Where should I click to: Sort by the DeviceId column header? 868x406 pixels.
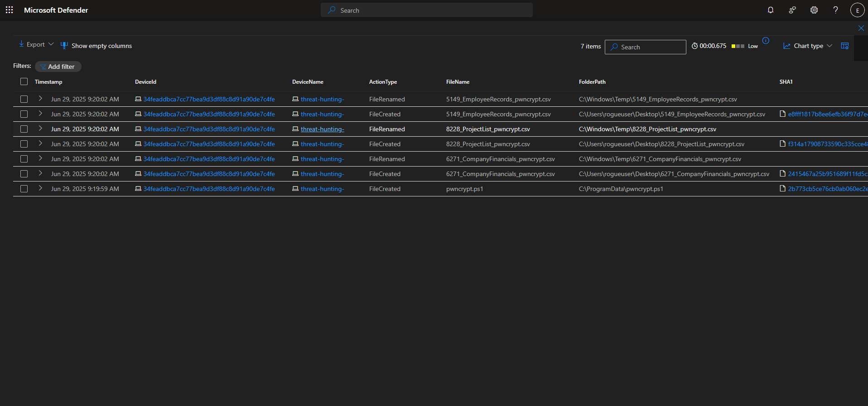(x=145, y=82)
